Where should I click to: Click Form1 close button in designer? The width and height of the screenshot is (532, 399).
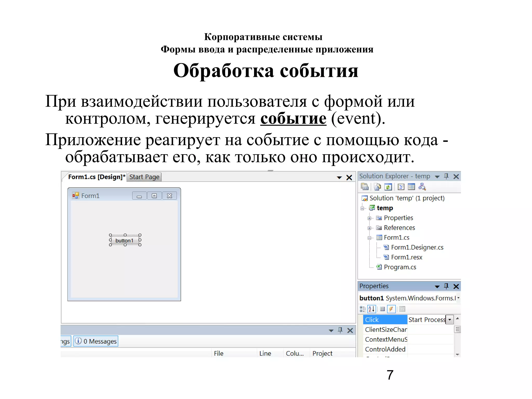coord(169,196)
